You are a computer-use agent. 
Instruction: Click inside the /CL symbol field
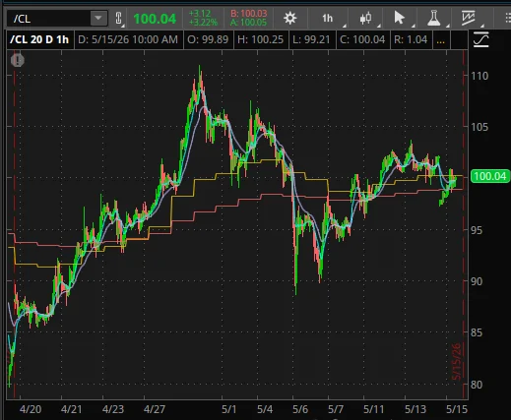pyautogui.click(x=49, y=19)
